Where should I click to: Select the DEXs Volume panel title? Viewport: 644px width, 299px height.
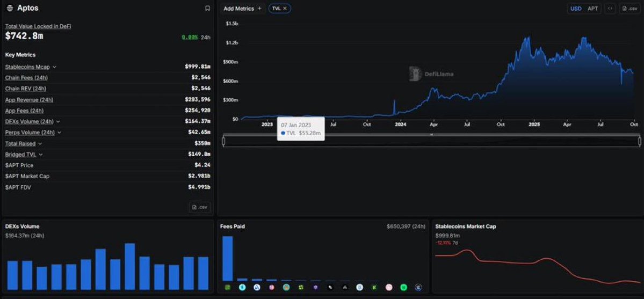pos(22,227)
